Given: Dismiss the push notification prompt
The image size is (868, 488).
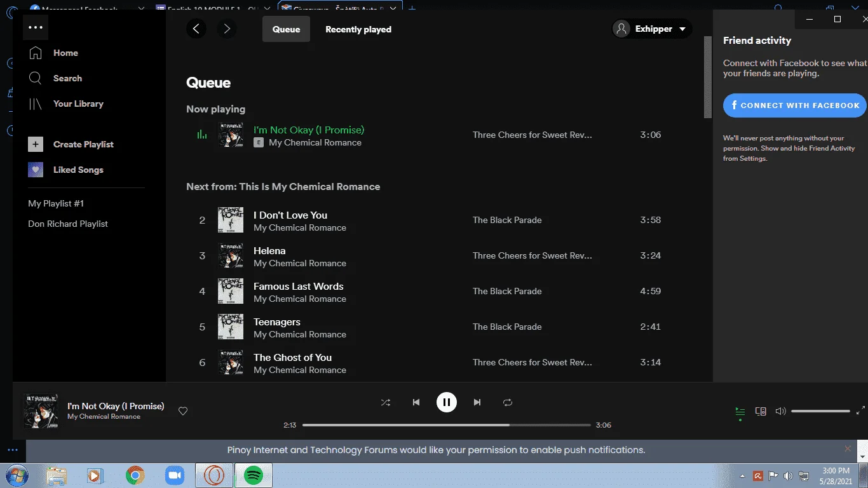Looking at the screenshot, I should [848, 449].
